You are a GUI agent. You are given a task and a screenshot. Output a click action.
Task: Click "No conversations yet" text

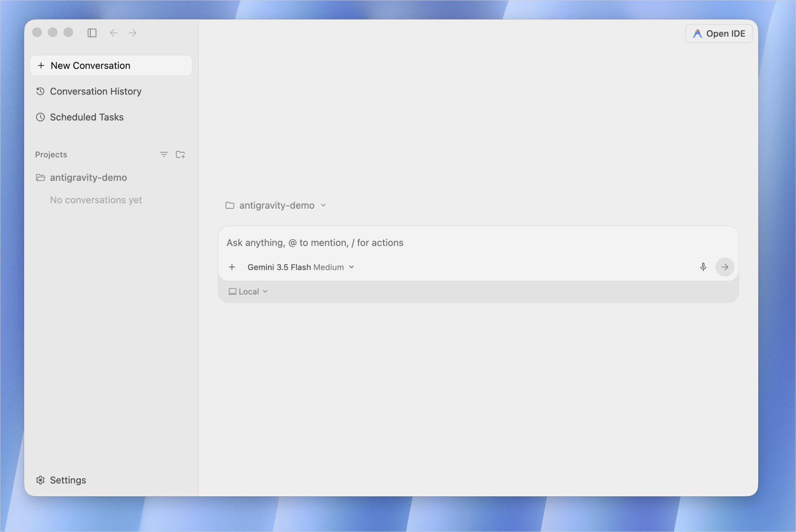[96, 200]
